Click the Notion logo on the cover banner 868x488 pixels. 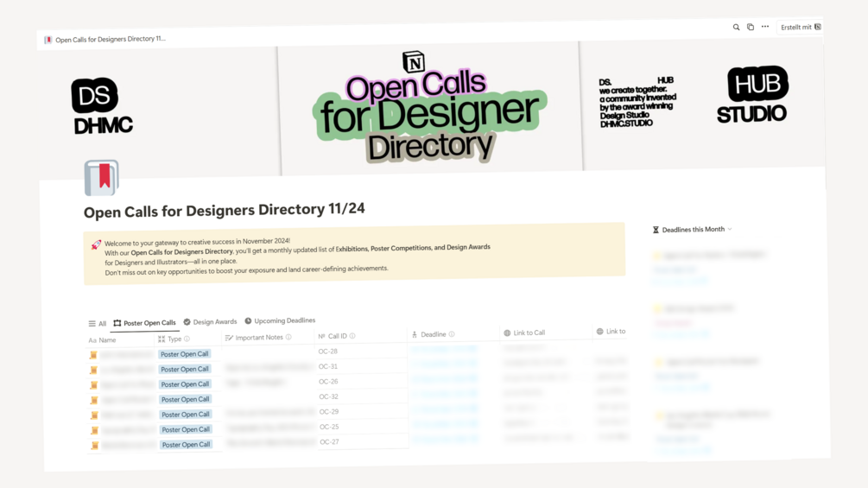point(414,62)
